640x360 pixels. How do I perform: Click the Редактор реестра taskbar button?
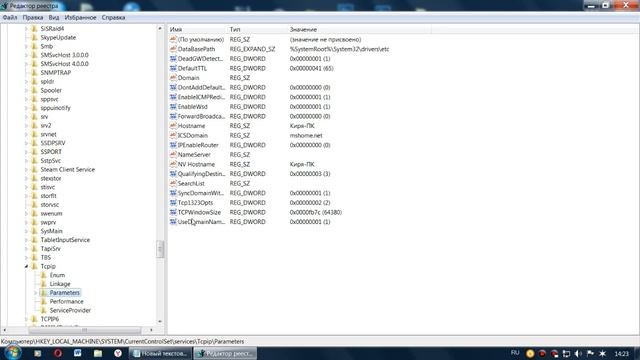click(x=225, y=353)
